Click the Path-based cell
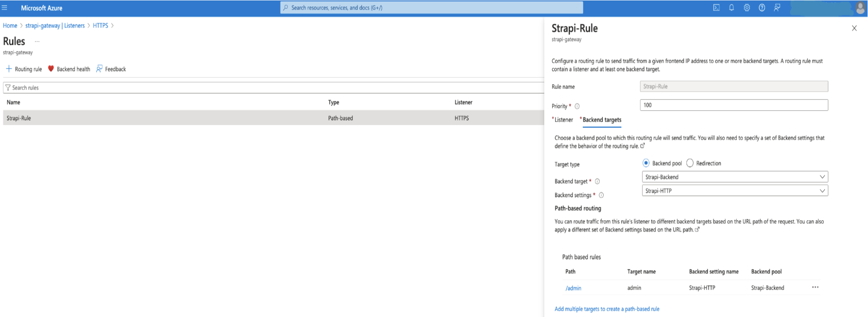Viewport: 868px width, 317px height. [x=341, y=118]
